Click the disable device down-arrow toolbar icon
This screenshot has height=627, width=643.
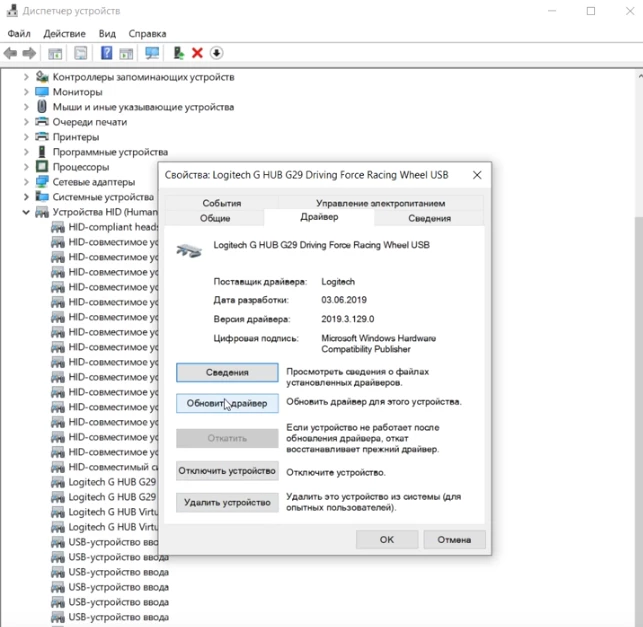[216, 53]
